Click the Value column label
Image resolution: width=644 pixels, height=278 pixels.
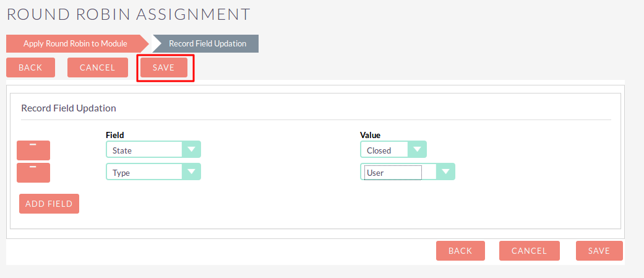pyautogui.click(x=370, y=134)
